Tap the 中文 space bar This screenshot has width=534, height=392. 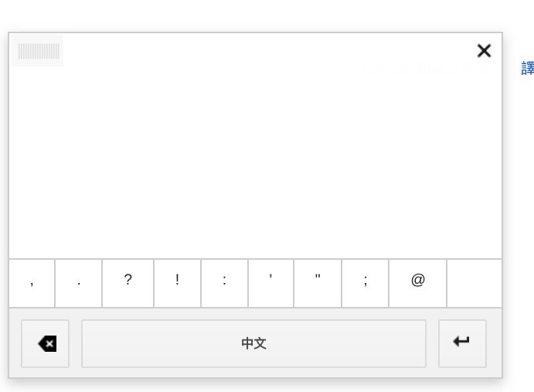253,343
